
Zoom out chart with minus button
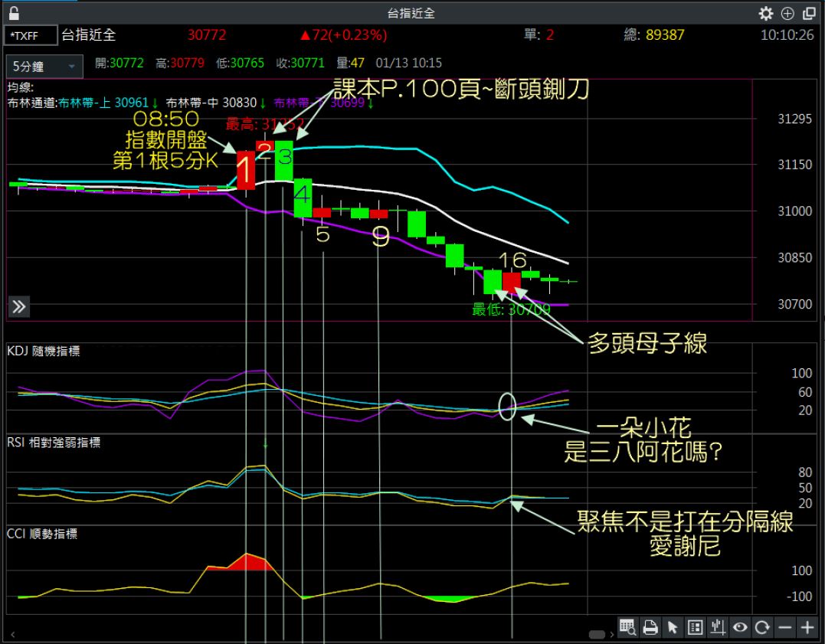click(x=784, y=628)
